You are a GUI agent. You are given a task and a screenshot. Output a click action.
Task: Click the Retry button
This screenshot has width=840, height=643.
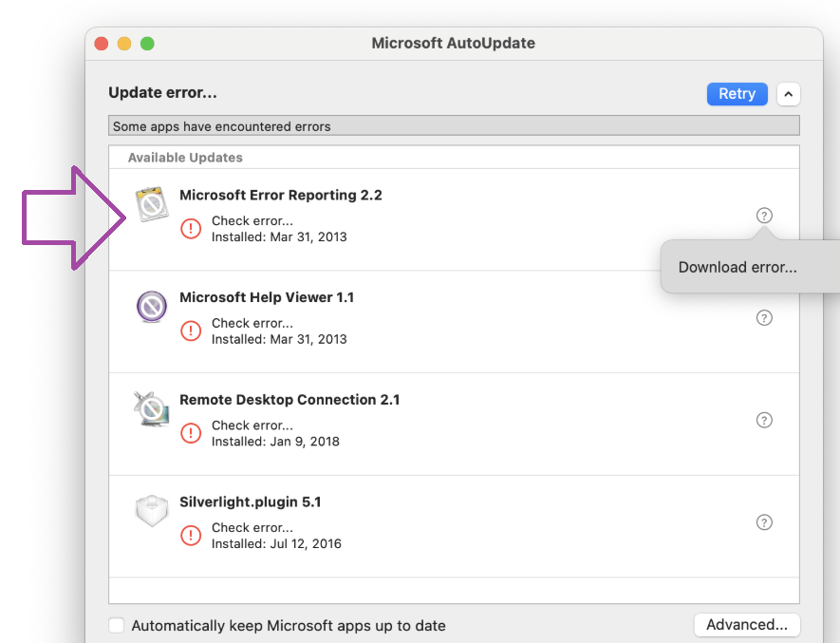tap(737, 94)
